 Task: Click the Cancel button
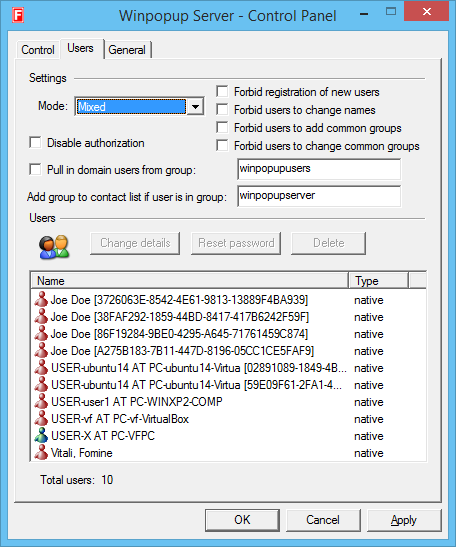point(323,520)
